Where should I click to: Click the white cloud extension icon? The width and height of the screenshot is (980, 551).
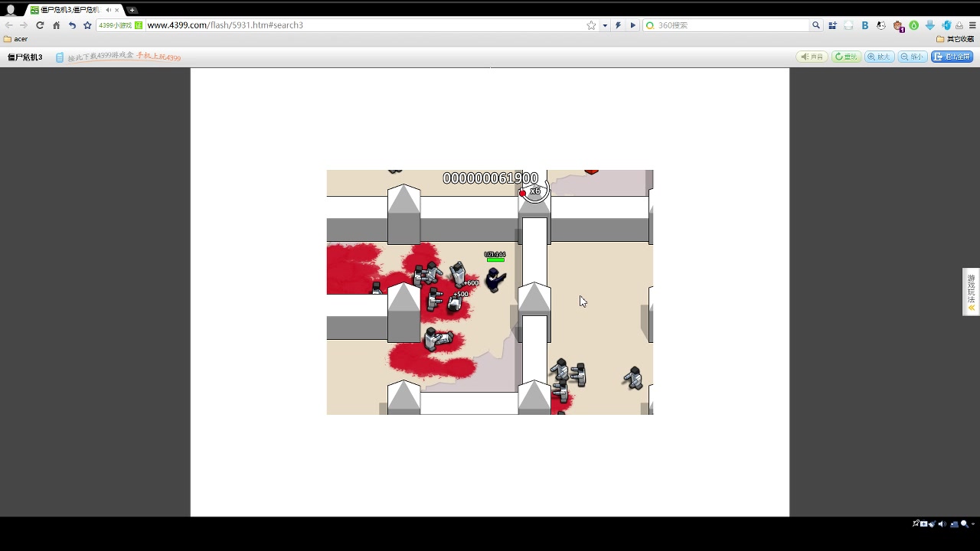pos(848,25)
